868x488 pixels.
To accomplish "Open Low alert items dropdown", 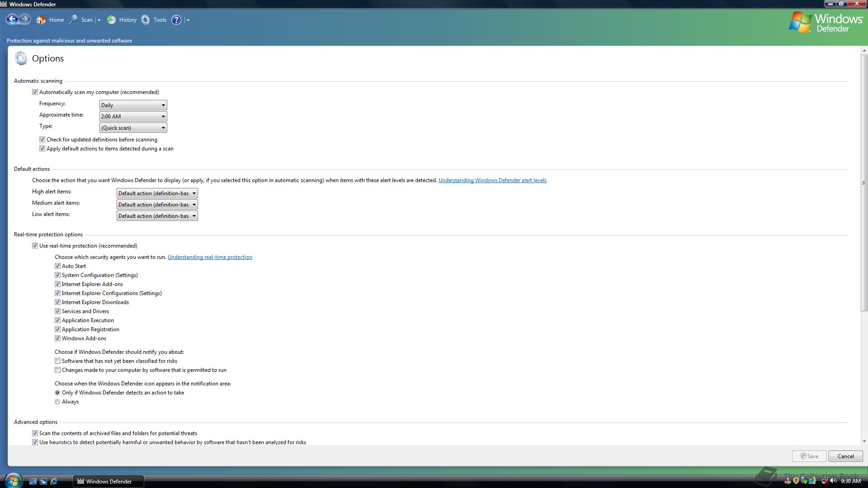I will coord(157,216).
